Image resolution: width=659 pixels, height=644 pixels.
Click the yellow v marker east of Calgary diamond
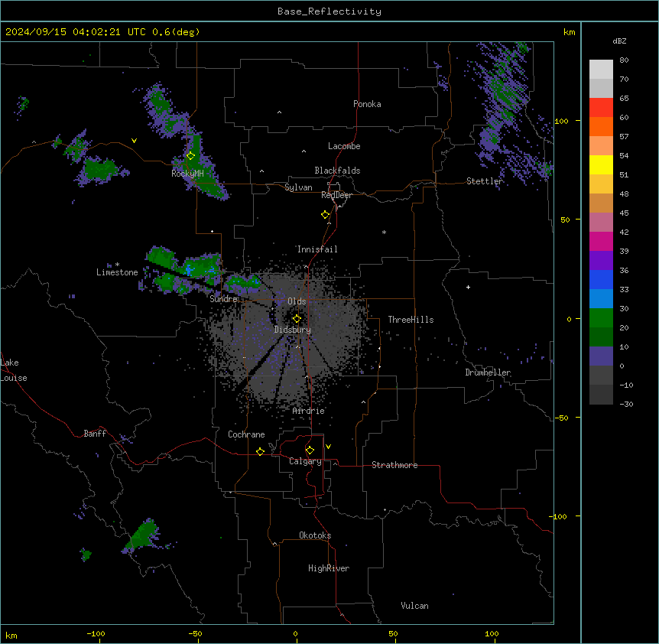[328, 447]
